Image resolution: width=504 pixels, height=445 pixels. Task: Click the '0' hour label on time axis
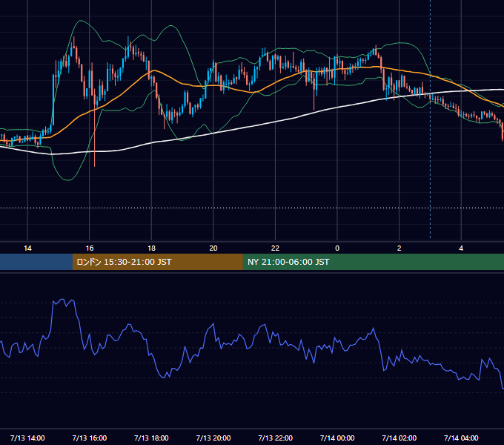pos(337,248)
